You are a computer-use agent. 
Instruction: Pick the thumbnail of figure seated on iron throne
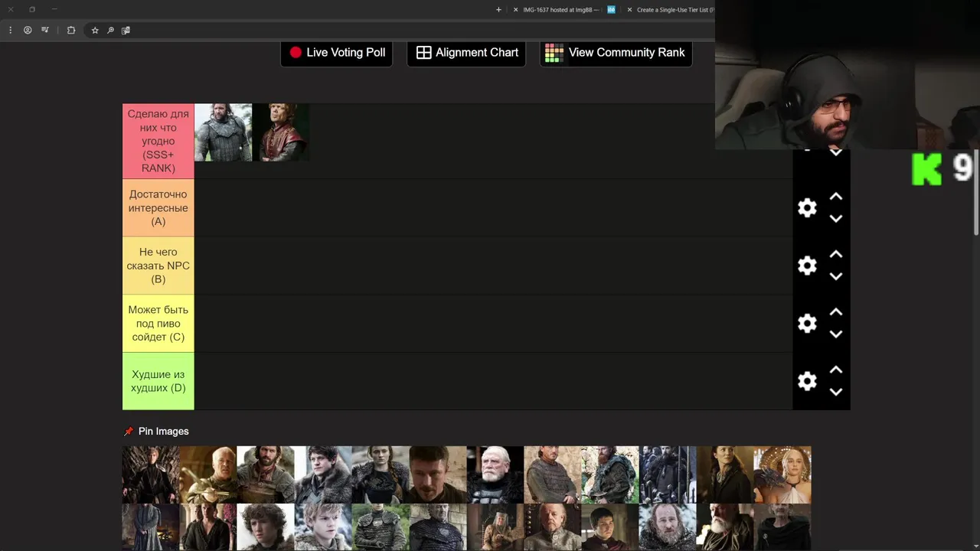click(x=151, y=474)
